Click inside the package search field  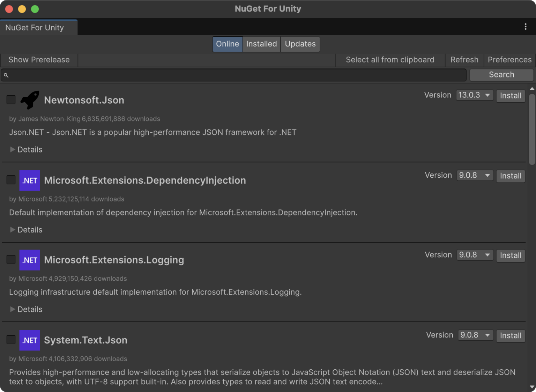[x=209, y=75]
